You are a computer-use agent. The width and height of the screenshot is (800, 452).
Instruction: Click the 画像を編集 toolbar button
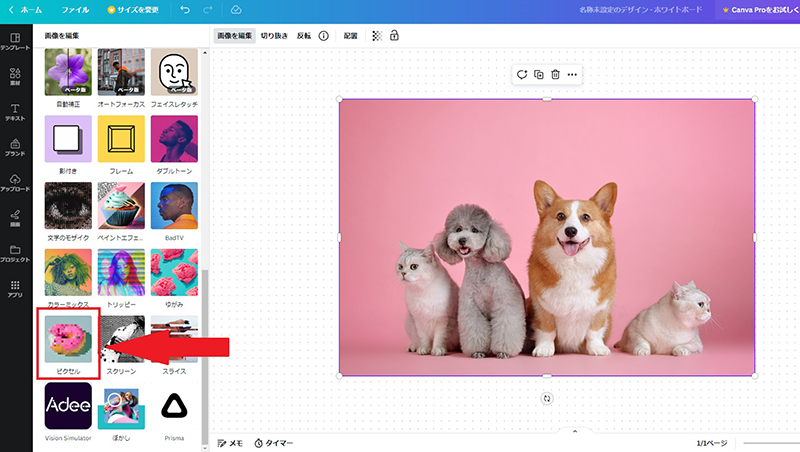(235, 36)
